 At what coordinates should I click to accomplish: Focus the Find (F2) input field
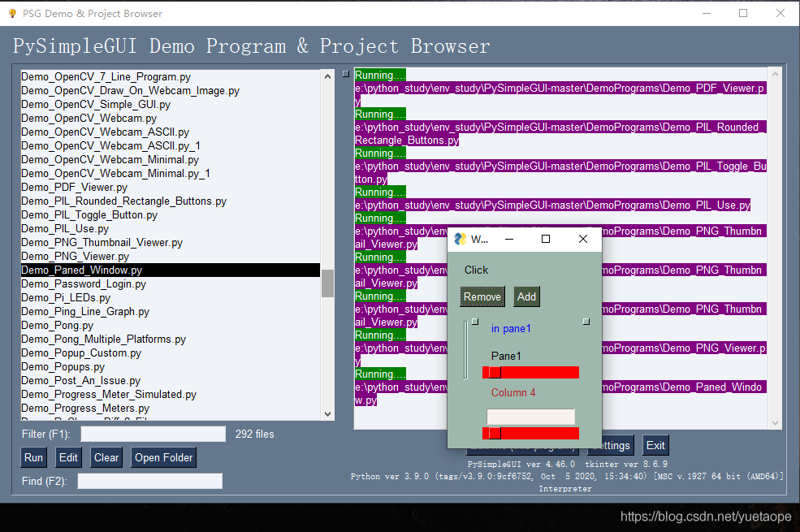(x=150, y=481)
